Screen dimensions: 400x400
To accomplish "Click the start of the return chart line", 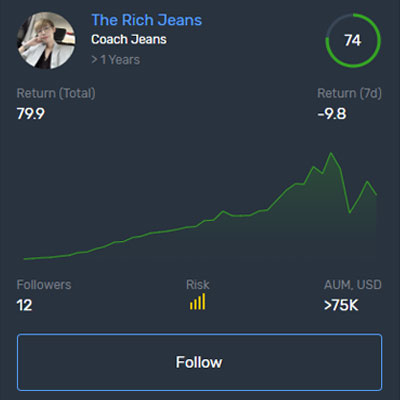I will pyautogui.click(x=25, y=259).
